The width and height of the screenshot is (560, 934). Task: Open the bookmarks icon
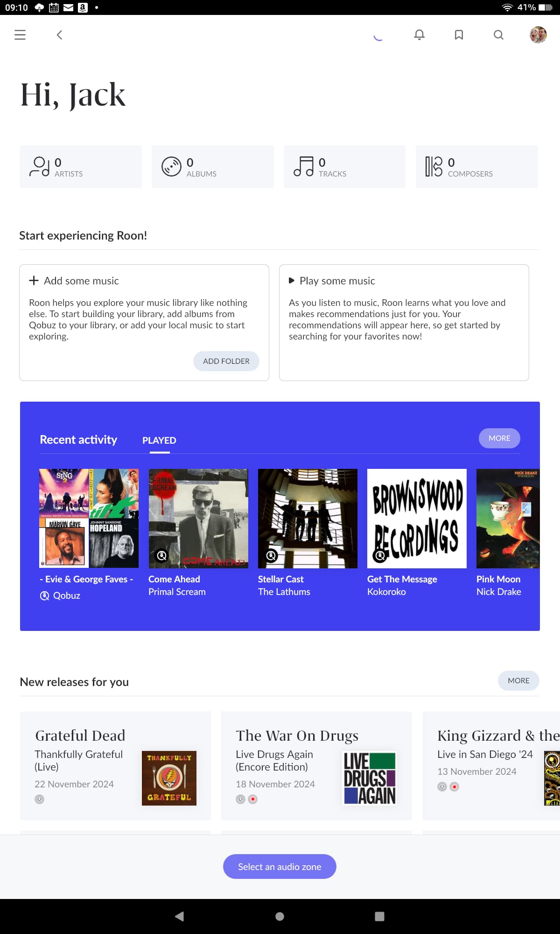point(459,35)
